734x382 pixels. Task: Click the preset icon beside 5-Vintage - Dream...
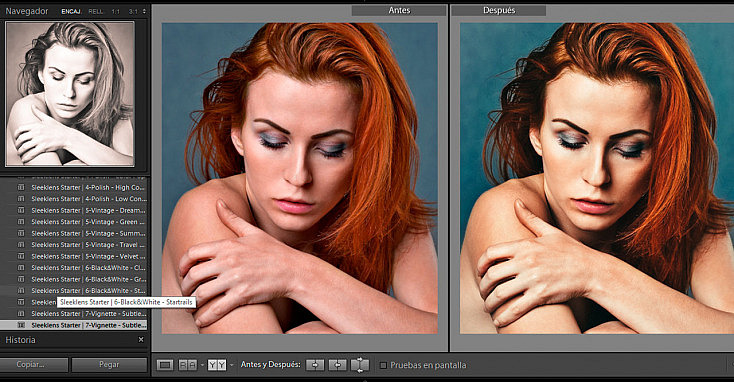click(x=21, y=210)
